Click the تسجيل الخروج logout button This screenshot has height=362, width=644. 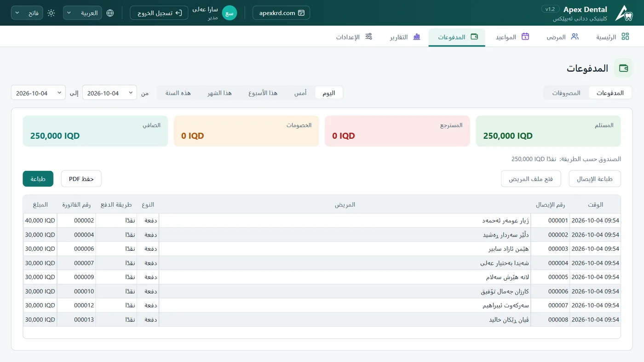[x=159, y=13]
